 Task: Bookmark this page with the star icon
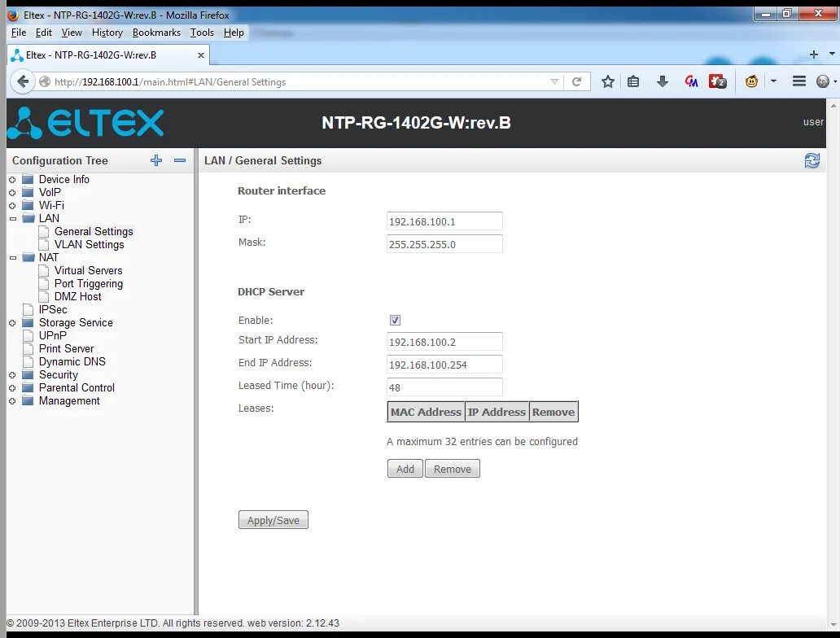pyautogui.click(x=607, y=81)
